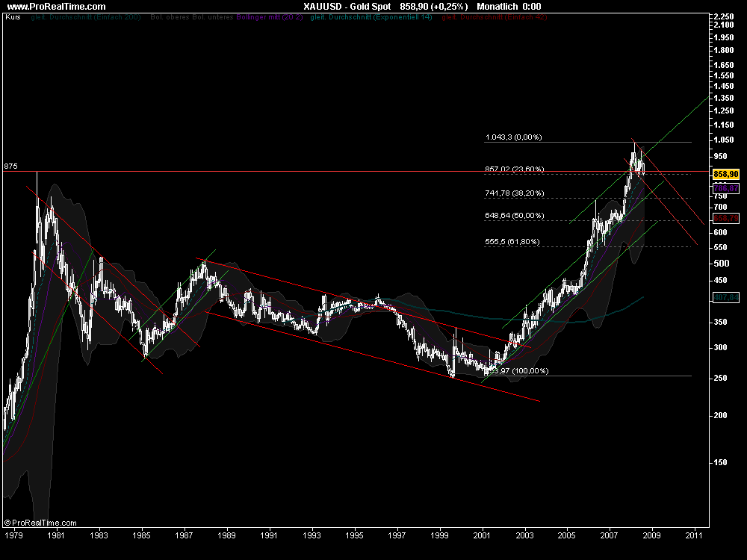Click legend gleit. Durchschnitt (Einfach 42)
The width and height of the screenshot is (747, 560).
(x=495, y=16)
